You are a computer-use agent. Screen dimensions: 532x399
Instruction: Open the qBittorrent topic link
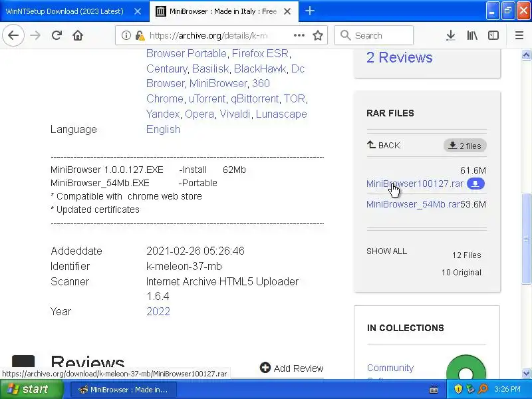[x=255, y=98]
